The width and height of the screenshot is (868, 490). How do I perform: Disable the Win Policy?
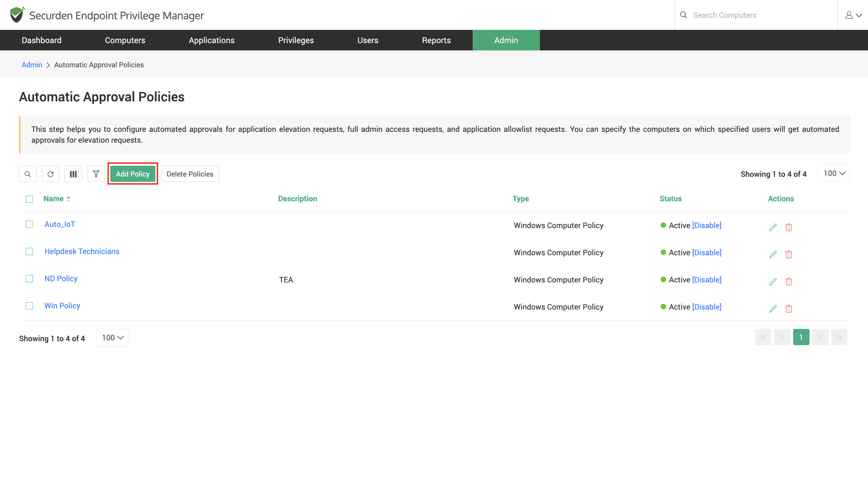tap(707, 307)
